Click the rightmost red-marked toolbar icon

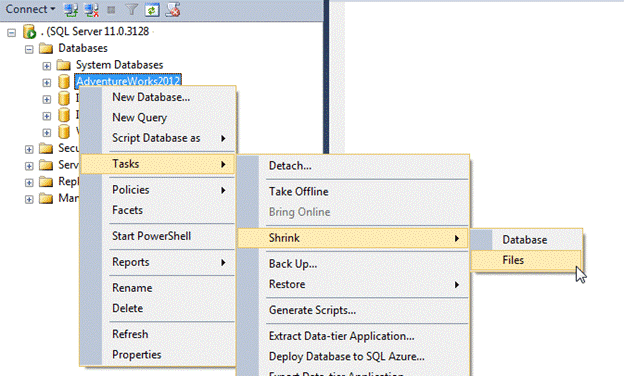point(173,10)
